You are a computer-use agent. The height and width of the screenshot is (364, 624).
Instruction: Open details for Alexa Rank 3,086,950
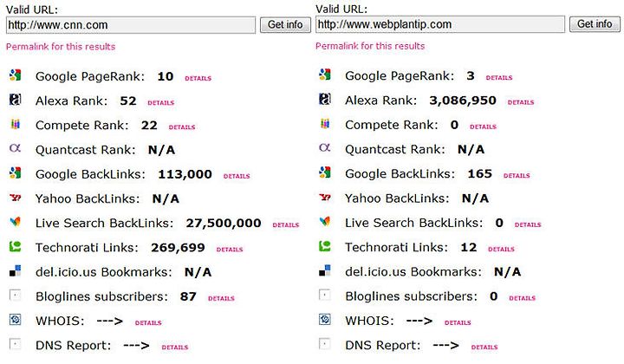(521, 102)
